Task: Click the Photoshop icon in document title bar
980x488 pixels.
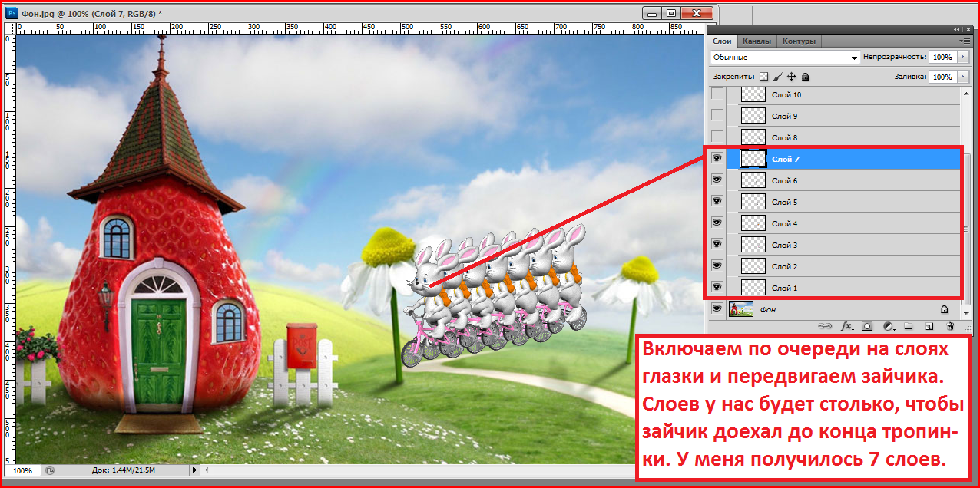Action: [x=12, y=13]
